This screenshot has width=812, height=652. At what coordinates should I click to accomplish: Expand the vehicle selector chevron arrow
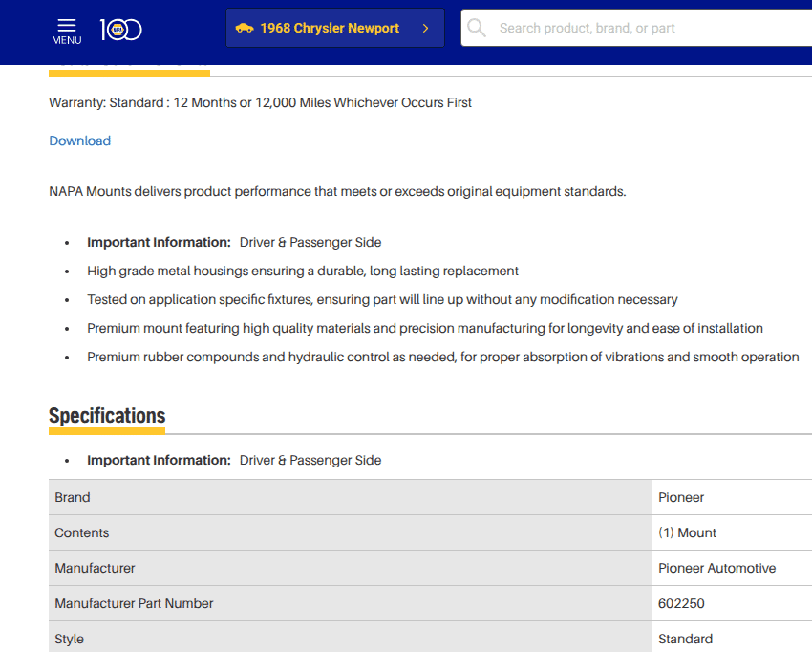point(425,28)
